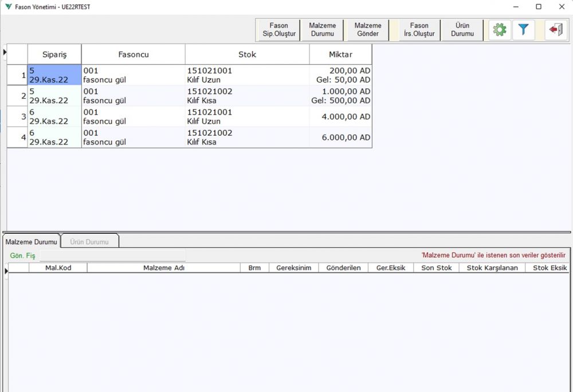This screenshot has height=392, width=573.
Task: Select row 2 with stock 151021002
Action: [x=247, y=96]
